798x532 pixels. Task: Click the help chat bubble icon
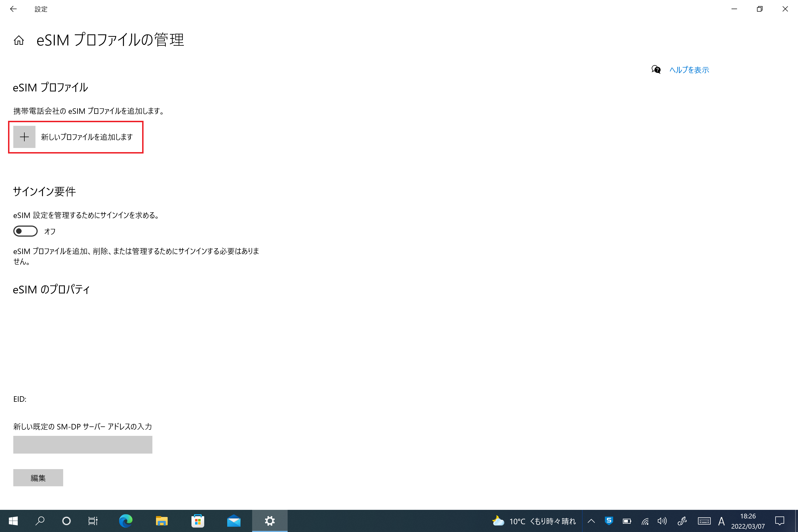coord(656,70)
